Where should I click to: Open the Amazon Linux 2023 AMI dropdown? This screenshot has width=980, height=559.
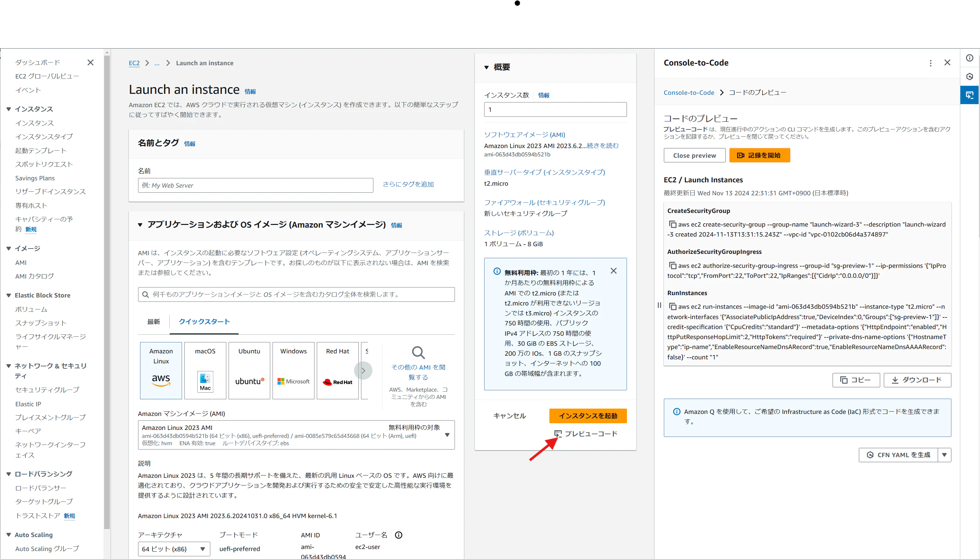click(x=296, y=435)
